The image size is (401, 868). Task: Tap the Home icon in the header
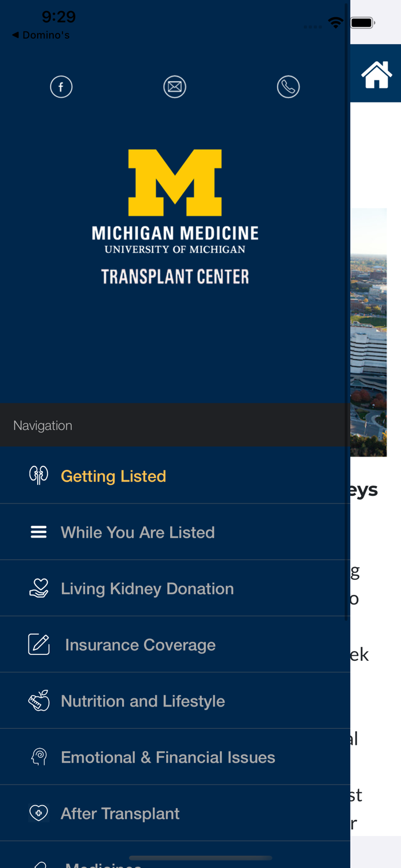tap(376, 73)
